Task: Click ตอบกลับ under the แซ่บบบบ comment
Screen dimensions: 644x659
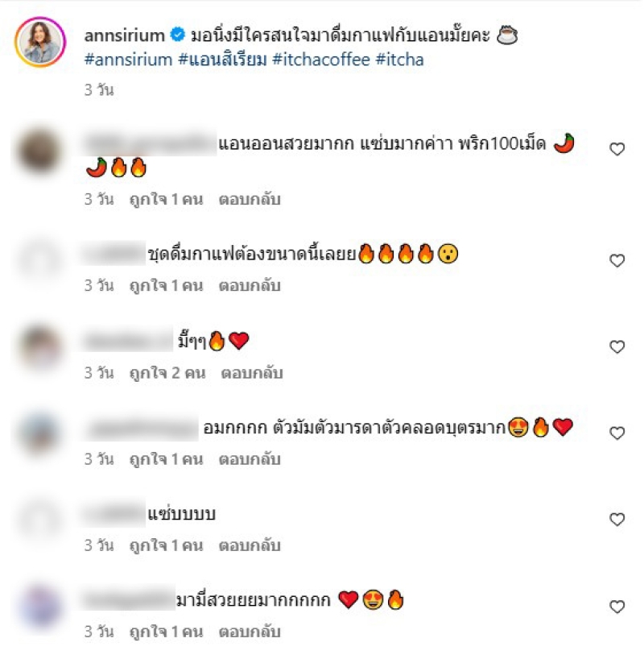Action: [x=250, y=545]
